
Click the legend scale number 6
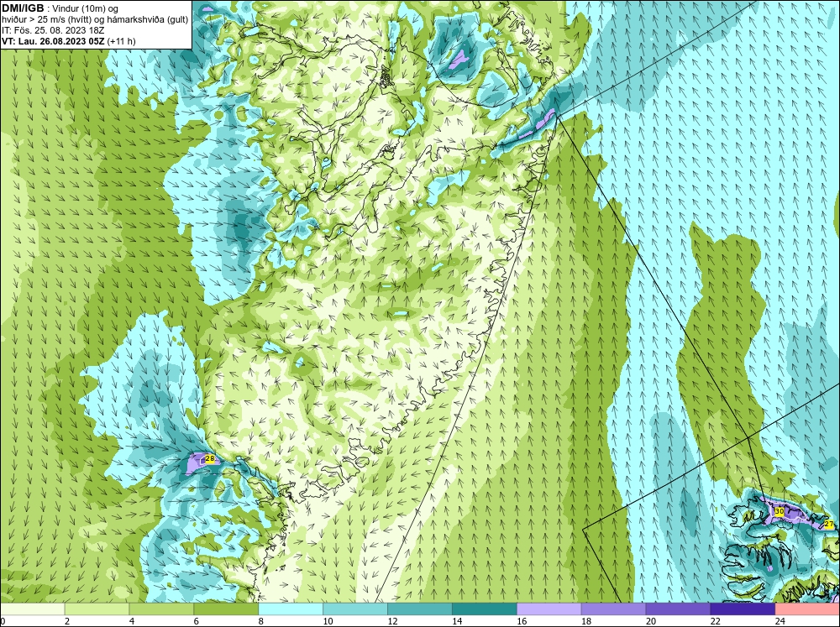click(x=196, y=621)
